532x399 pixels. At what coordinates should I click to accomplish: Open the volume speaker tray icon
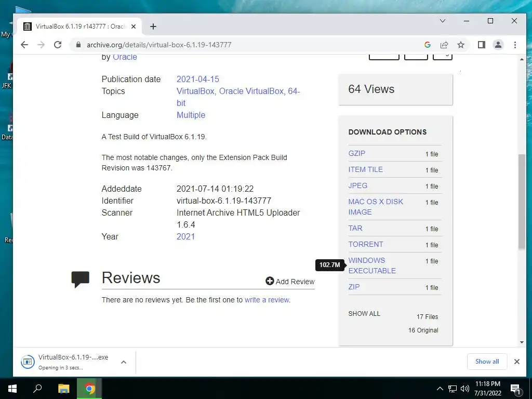coord(465,389)
